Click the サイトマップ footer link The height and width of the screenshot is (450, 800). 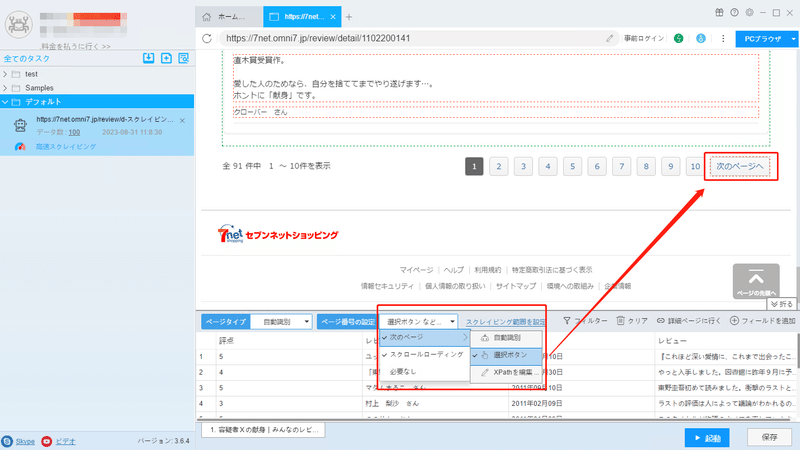pyautogui.click(x=516, y=286)
